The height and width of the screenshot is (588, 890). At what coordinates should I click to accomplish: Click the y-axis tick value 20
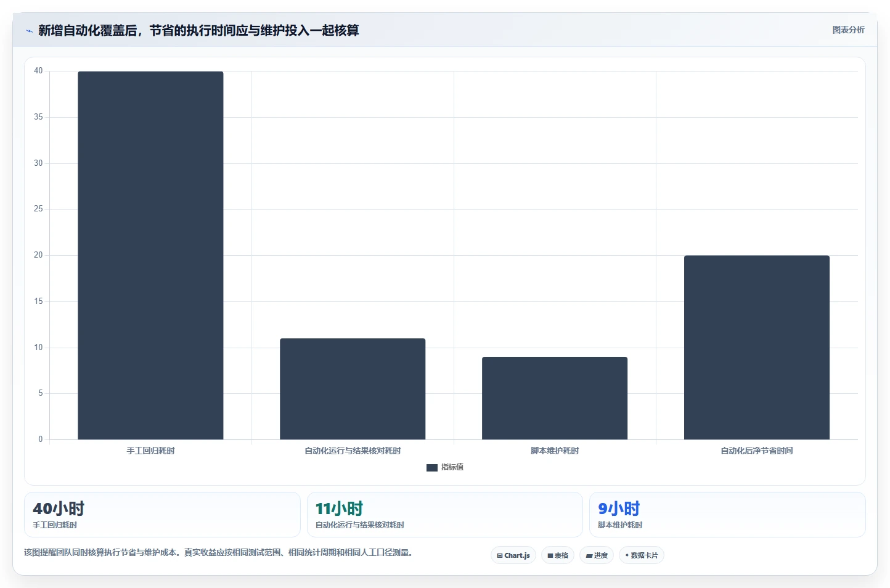tap(38, 255)
